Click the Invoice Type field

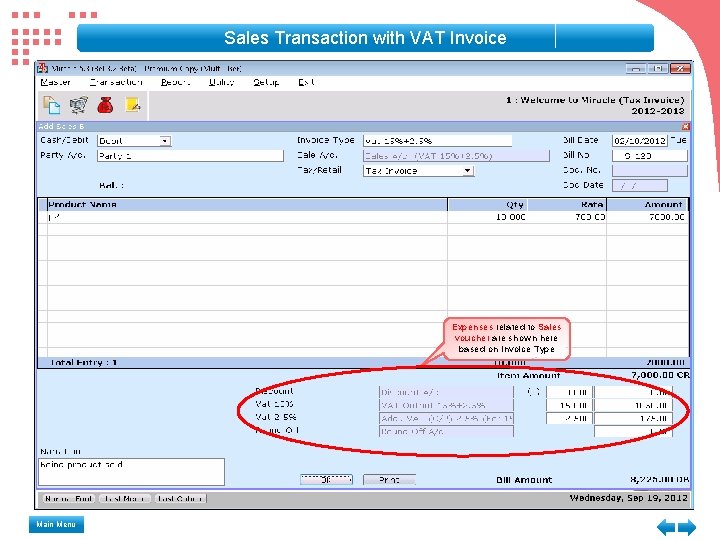pos(437,141)
